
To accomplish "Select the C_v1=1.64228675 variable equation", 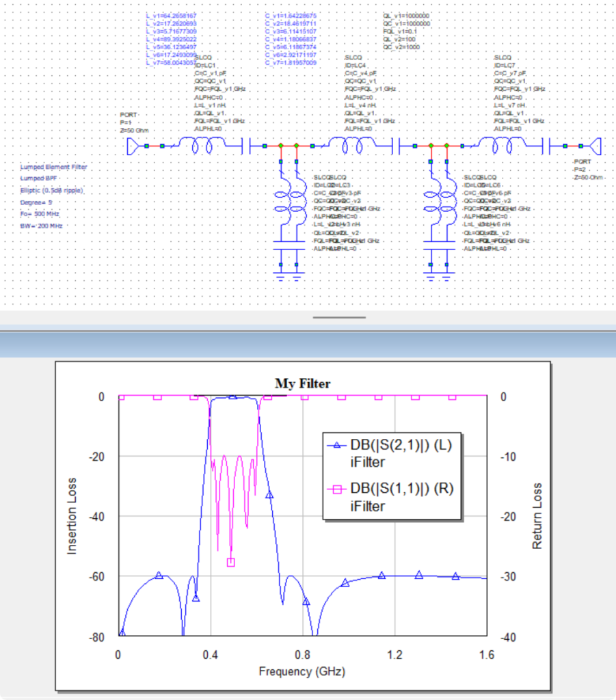I will tap(291, 16).
